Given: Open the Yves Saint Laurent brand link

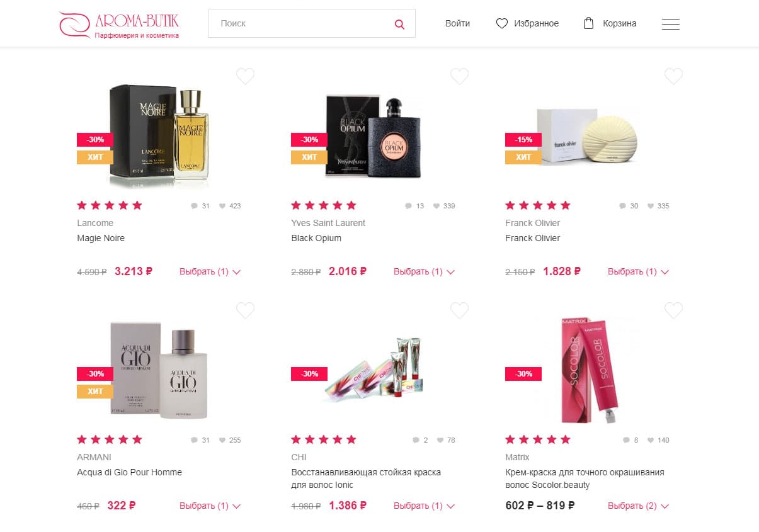Looking at the screenshot, I should tap(328, 223).
